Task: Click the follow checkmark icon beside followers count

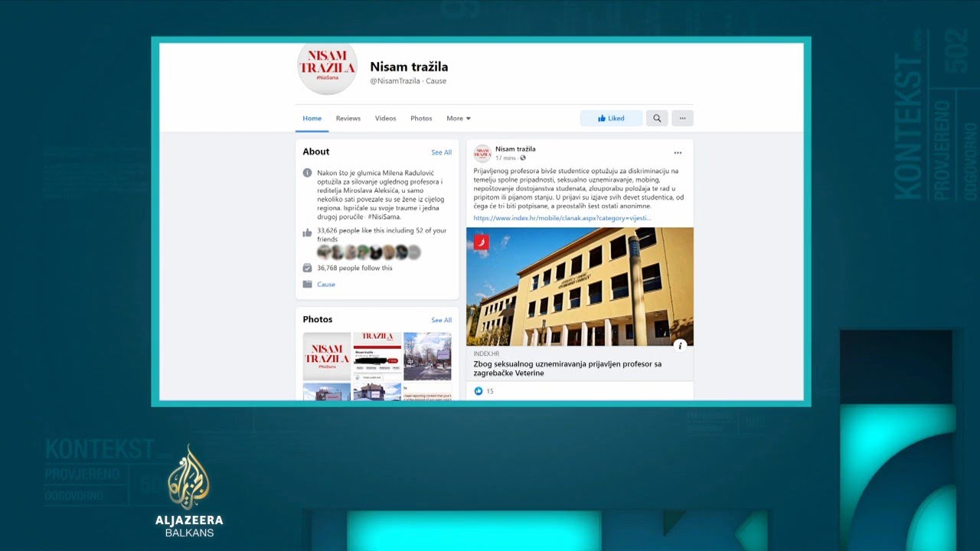Action: coord(307,268)
